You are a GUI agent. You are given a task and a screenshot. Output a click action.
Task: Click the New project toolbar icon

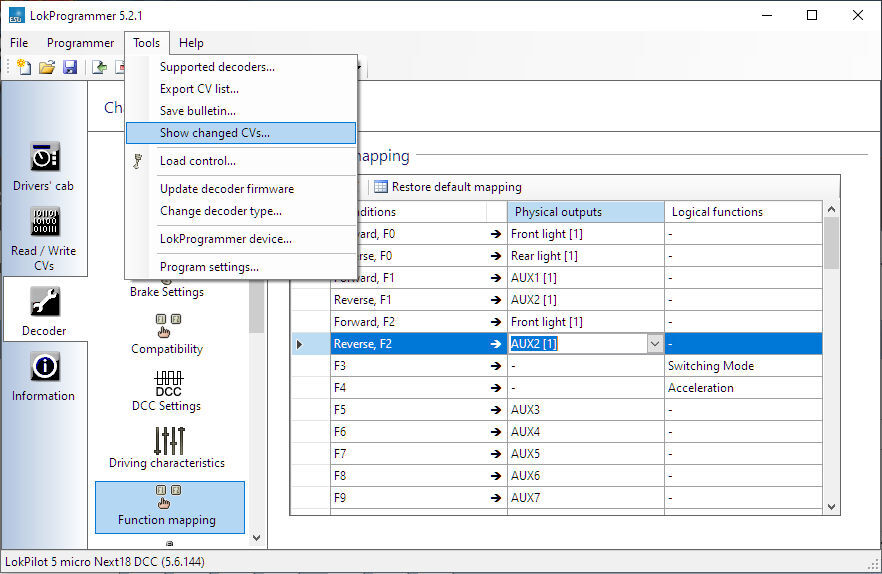(24, 67)
